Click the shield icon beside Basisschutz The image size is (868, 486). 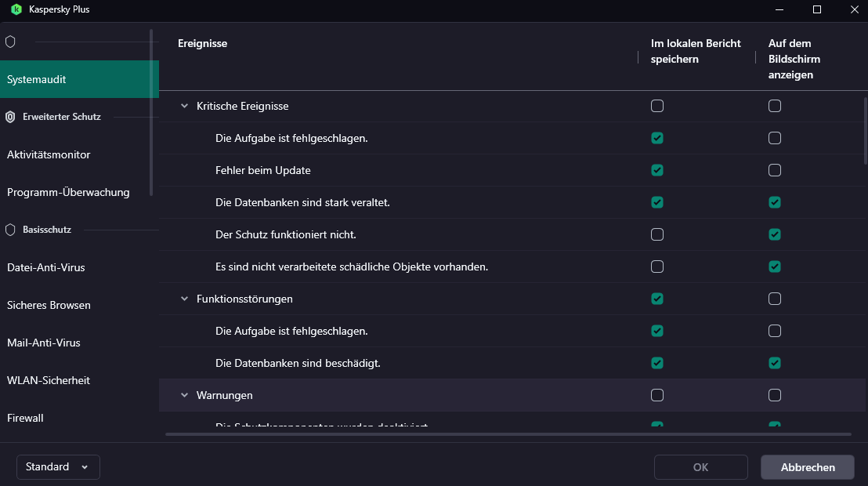[10, 230]
